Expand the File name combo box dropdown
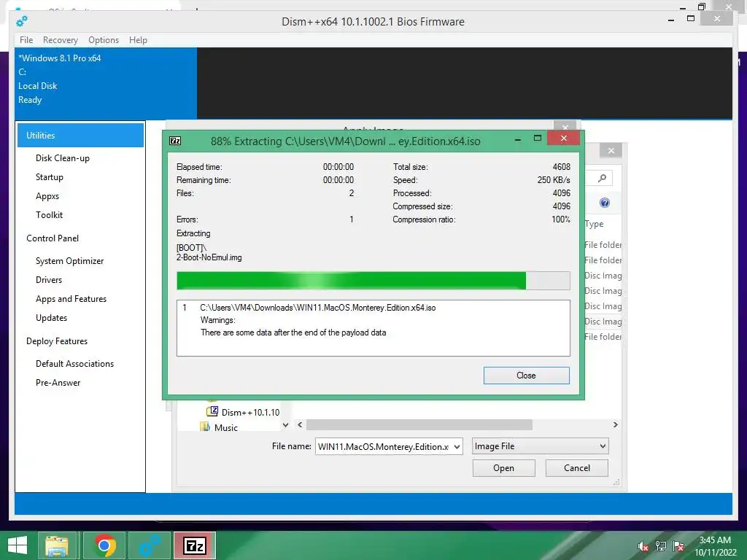 [457, 447]
